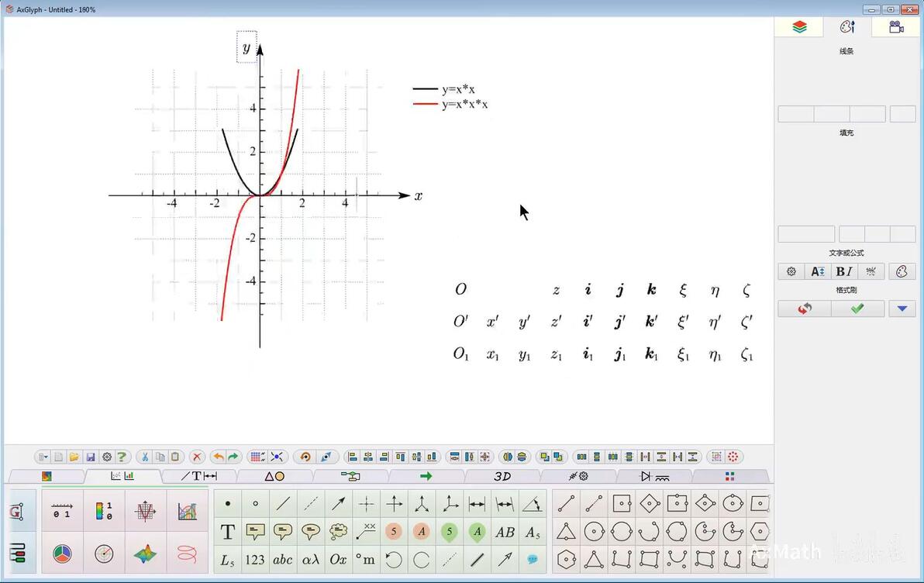
Task: Select the rectangular speech callout
Action: point(255,532)
